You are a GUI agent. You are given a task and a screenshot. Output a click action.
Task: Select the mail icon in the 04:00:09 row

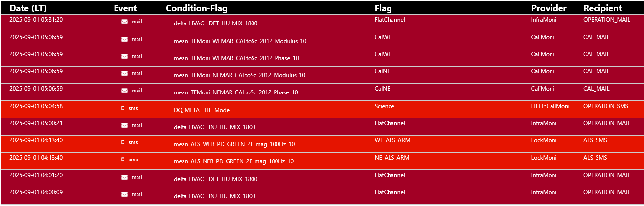[124, 194]
